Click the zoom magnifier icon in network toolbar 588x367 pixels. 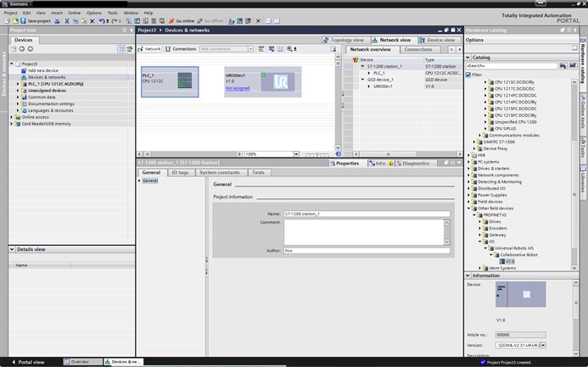(x=289, y=49)
